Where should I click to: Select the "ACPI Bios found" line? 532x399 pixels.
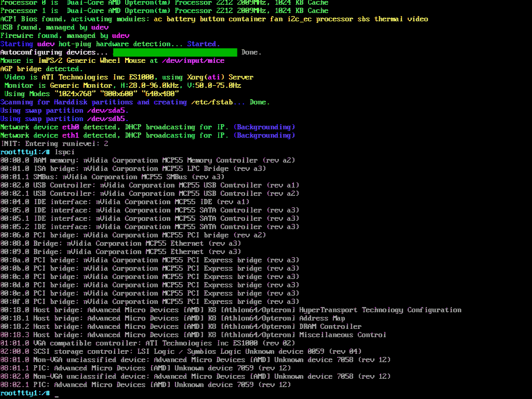(x=214, y=19)
